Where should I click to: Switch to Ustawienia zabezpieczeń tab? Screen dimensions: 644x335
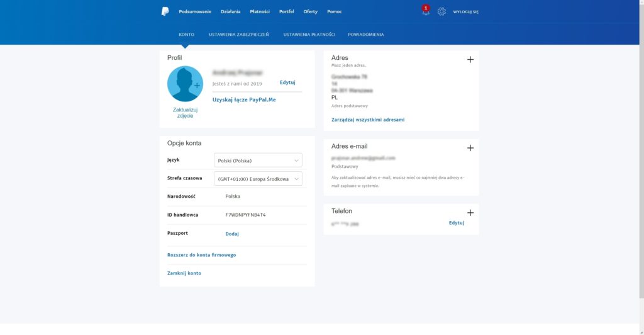coord(238,35)
